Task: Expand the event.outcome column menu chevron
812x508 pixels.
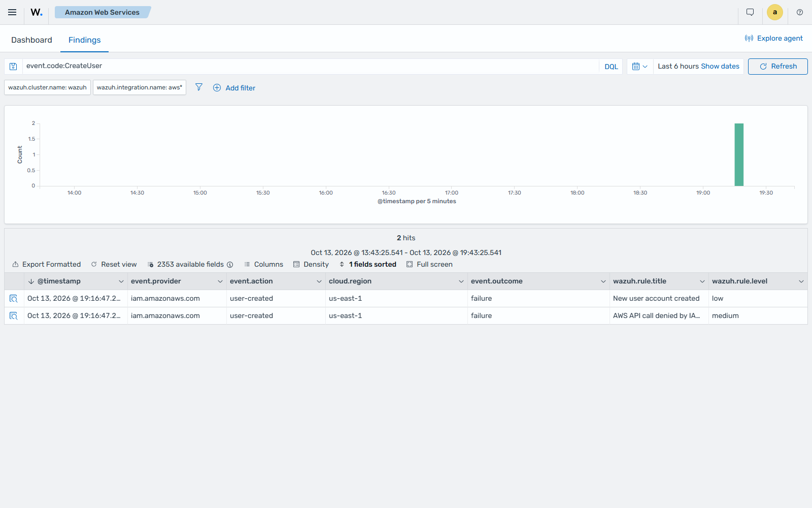Action: coord(603,281)
